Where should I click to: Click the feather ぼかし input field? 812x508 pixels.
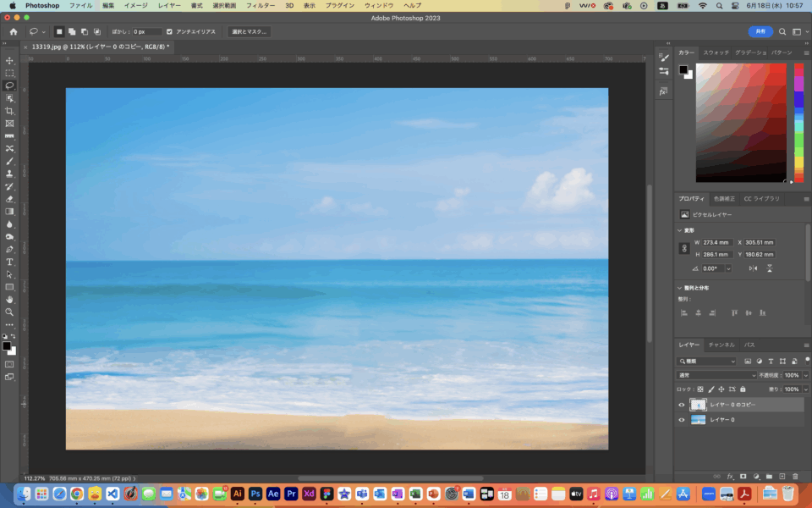(x=146, y=31)
